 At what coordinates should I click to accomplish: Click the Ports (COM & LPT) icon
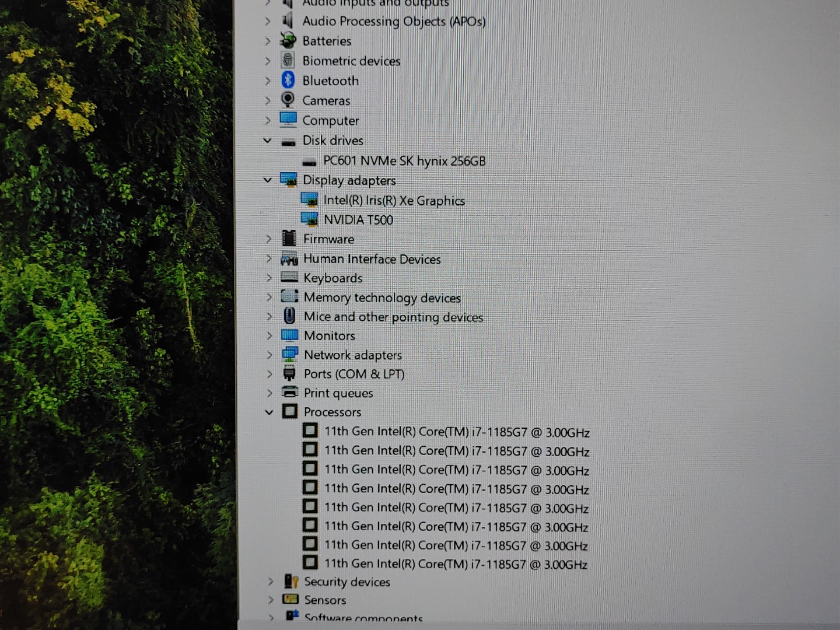(289, 373)
